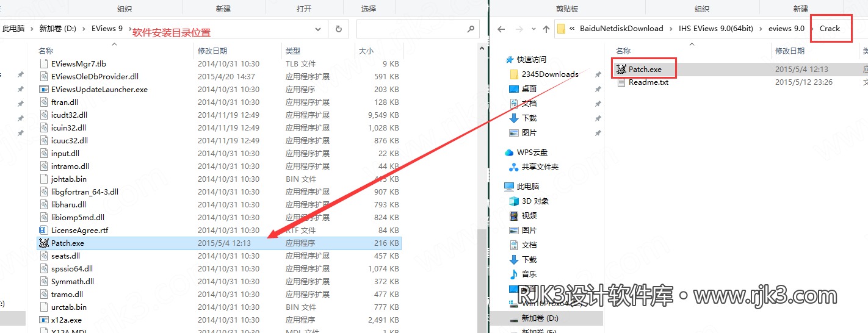Viewport: 868px width, 333px height.
Task: Click ftran.dll file icon
Action: pyautogui.click(x=43, y=102)
